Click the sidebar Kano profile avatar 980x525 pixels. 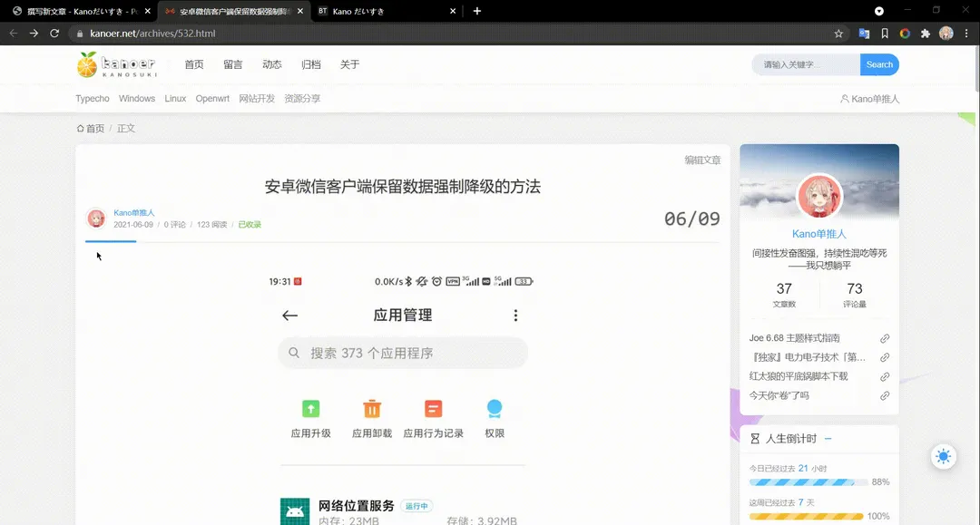pyautogui.click(x=819, y=196)
